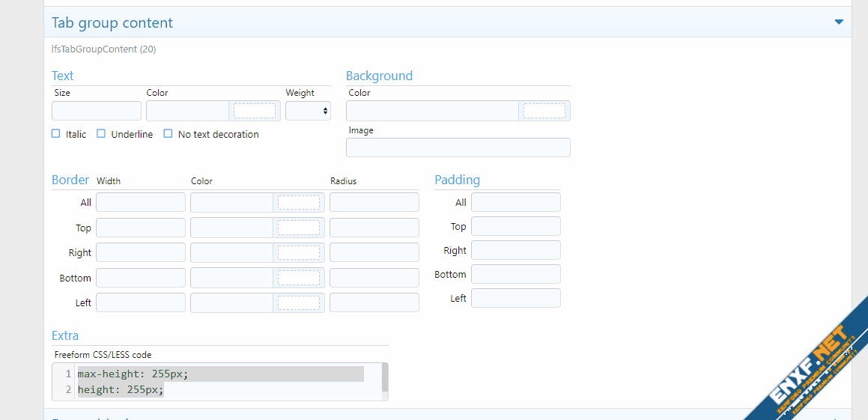Click the Border Top radius field

[374, 228]
